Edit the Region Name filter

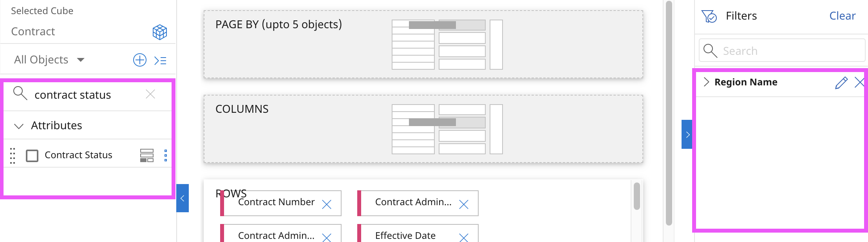coord(841,83)
